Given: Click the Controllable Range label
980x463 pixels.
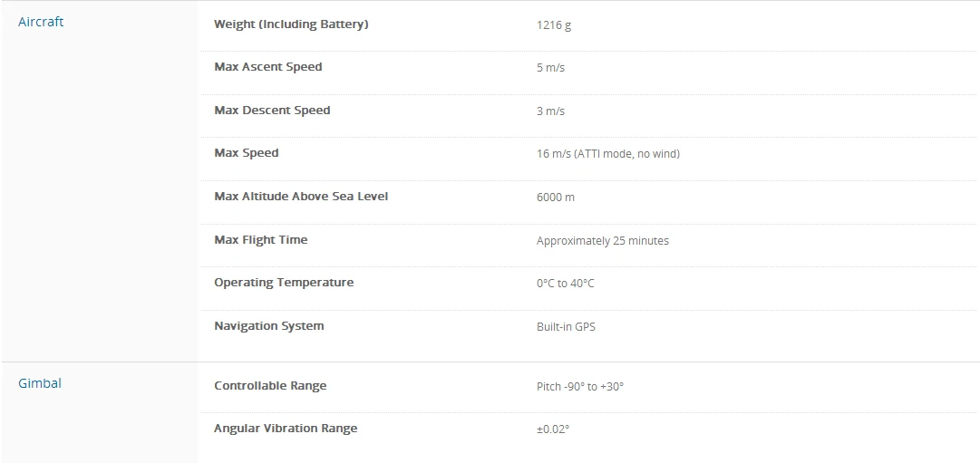Looking at the screenshot, I should click(270, 386).
